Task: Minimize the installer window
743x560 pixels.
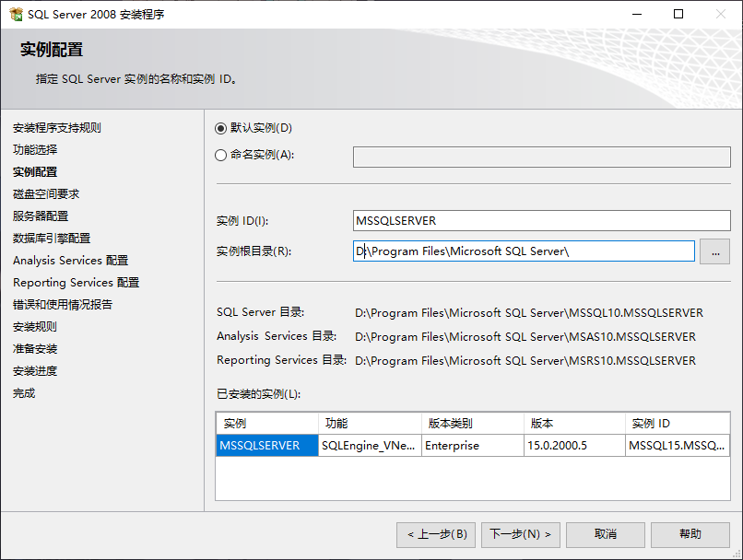Action: pos(637,14)
